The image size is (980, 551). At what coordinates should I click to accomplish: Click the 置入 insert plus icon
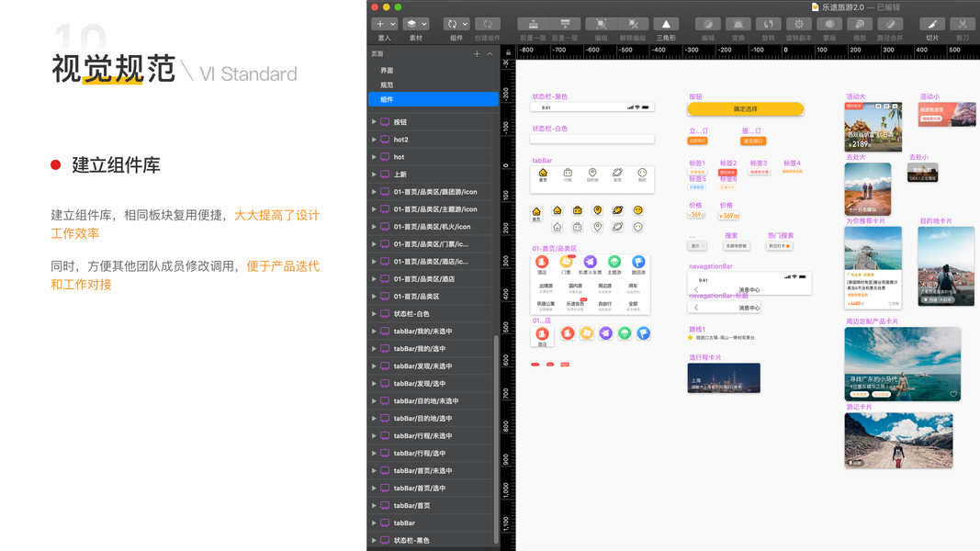coord(380,24)
